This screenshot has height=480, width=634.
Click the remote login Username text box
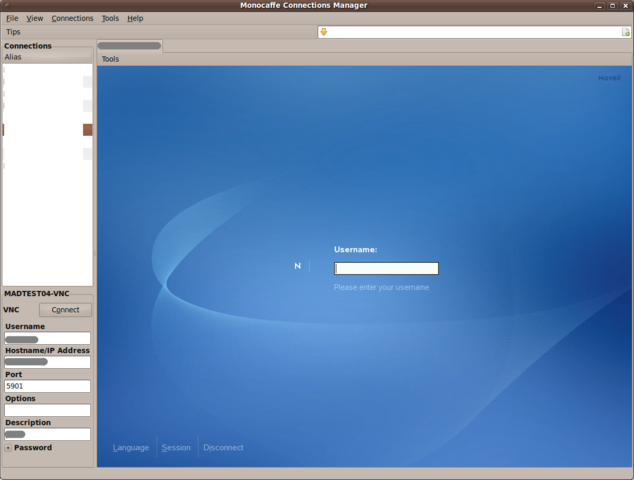click(x=386, y=269)
